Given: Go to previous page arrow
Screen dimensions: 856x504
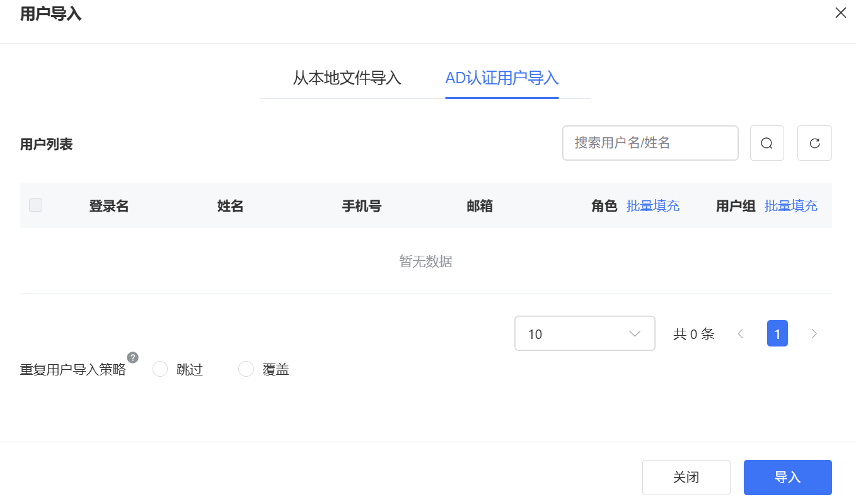Looking at the screenshot, I should point(741,334).
